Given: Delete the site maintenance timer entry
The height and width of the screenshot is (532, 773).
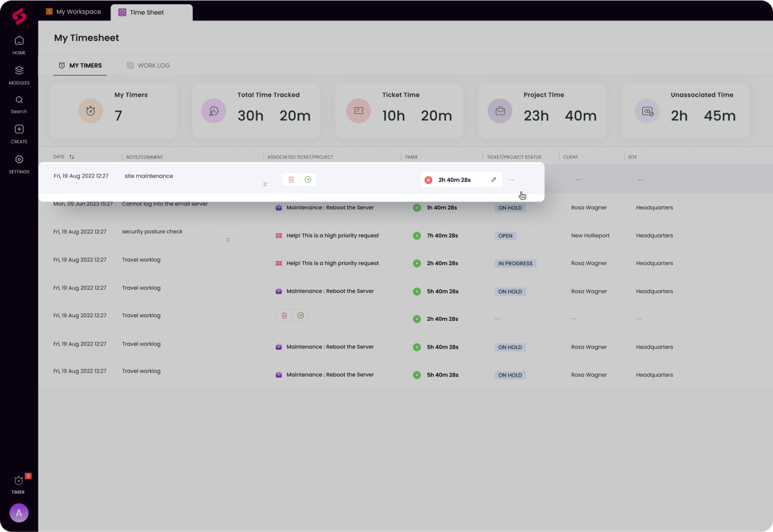Looking at the screenshot, I should coord(291,179).
